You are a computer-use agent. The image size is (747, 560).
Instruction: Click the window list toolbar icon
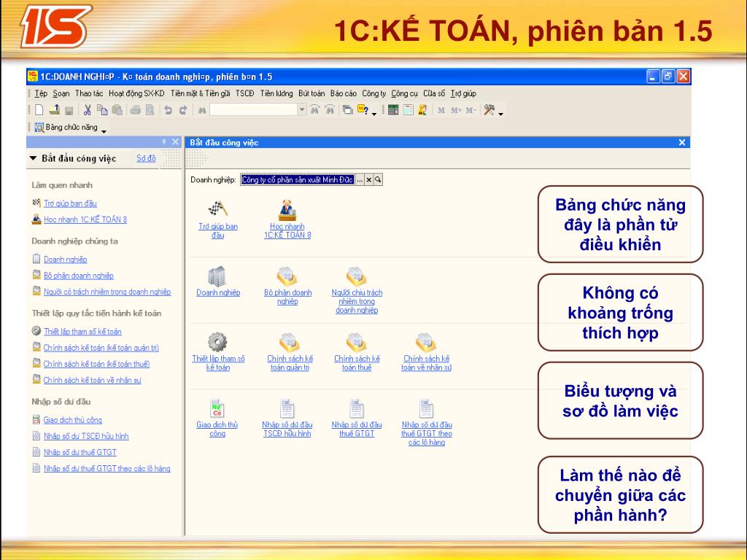click(x=347, y=110)
